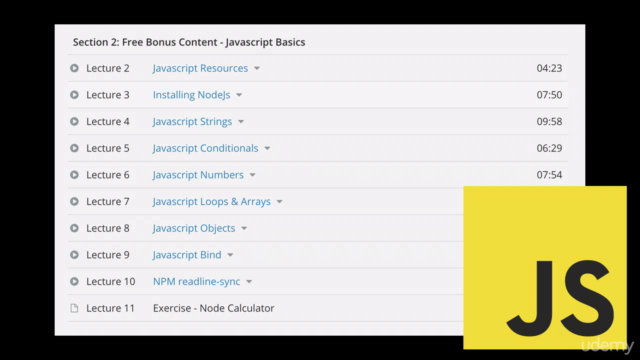This screenshot has height=360, width=640.
Task: Expand the Javascript Loops & Arrays arrow
Action: pyautogui.click(x=280, y=202)
